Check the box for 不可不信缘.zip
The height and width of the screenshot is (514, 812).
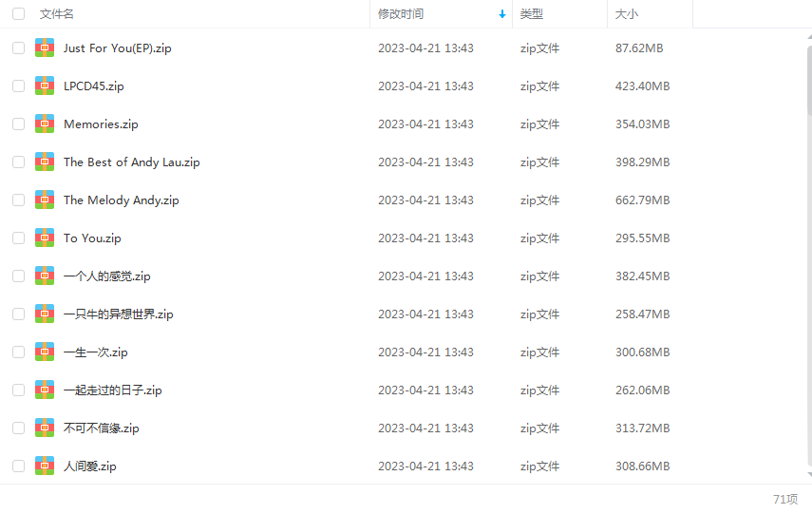(x=19, y=428)
